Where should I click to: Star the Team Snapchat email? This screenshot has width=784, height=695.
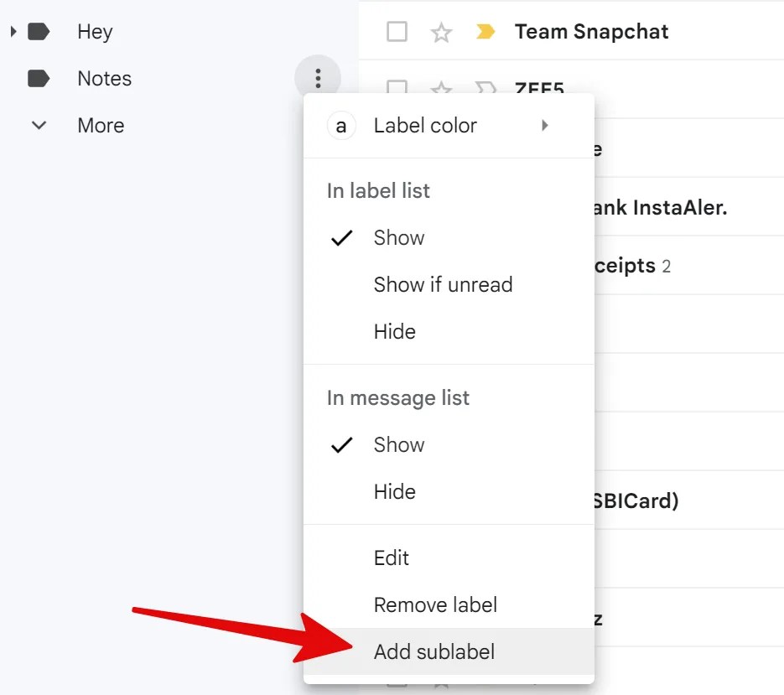click(441, 31)
